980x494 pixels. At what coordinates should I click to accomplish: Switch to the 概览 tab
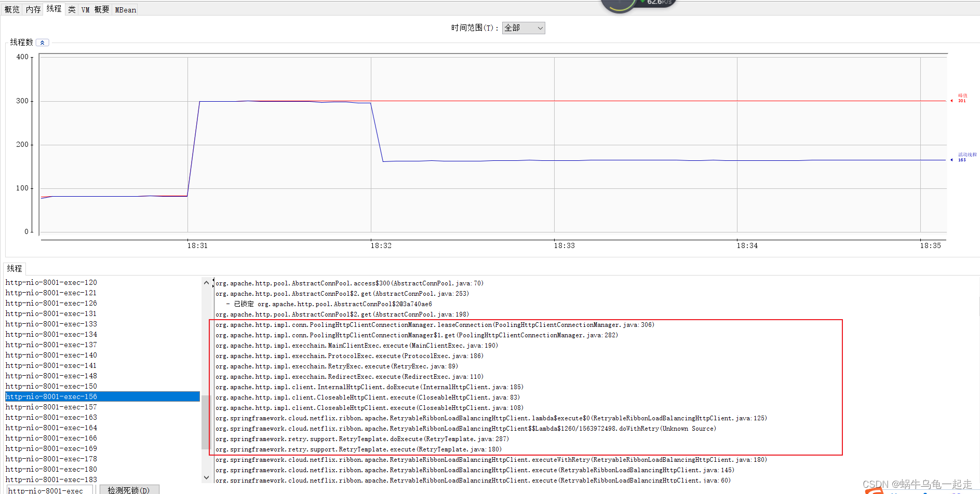tap(12, 9)
